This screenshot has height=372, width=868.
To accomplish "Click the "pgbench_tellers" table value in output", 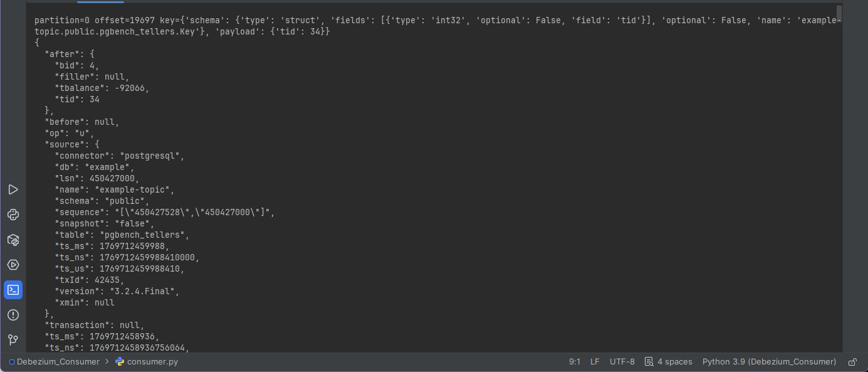I will (144, 235).
